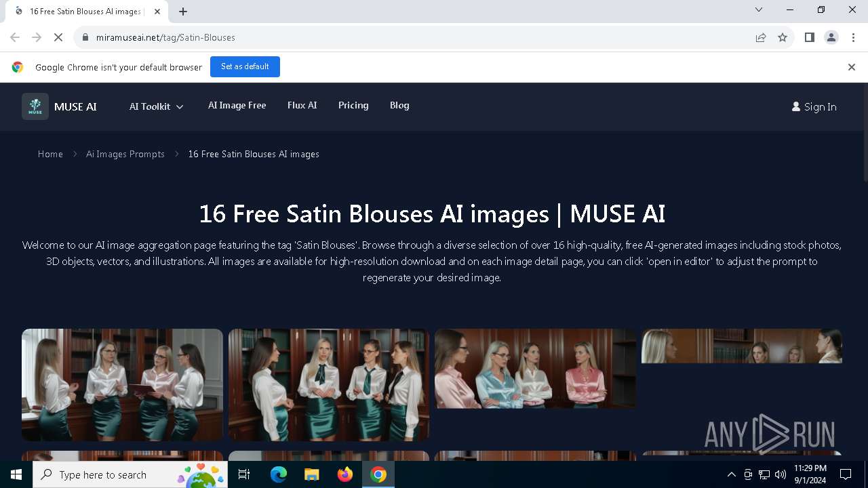Image resolution: width=868 pixels, height=488 pixels.
Task: Click the Chrome icon on the taskbar
Action: tap(378, 474)
